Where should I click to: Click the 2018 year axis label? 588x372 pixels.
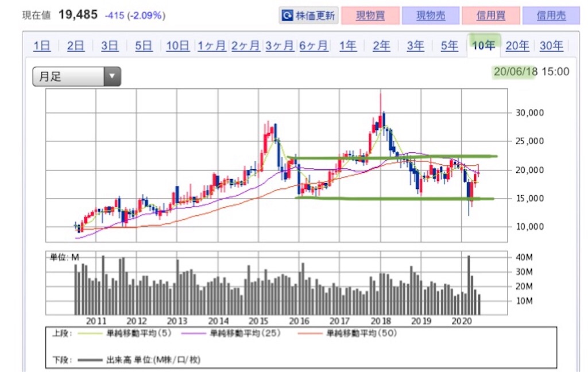coord(380,321)
